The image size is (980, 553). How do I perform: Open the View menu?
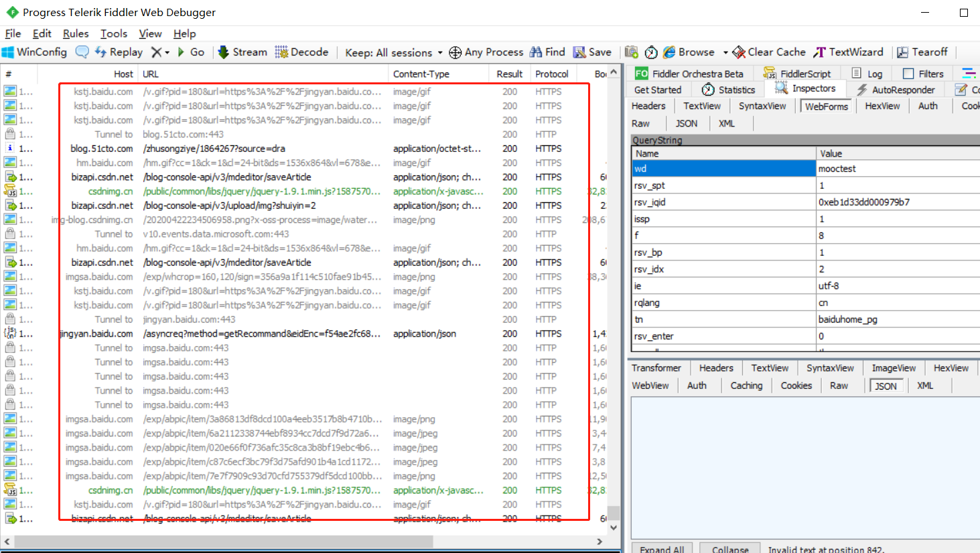tap(150, 33)
